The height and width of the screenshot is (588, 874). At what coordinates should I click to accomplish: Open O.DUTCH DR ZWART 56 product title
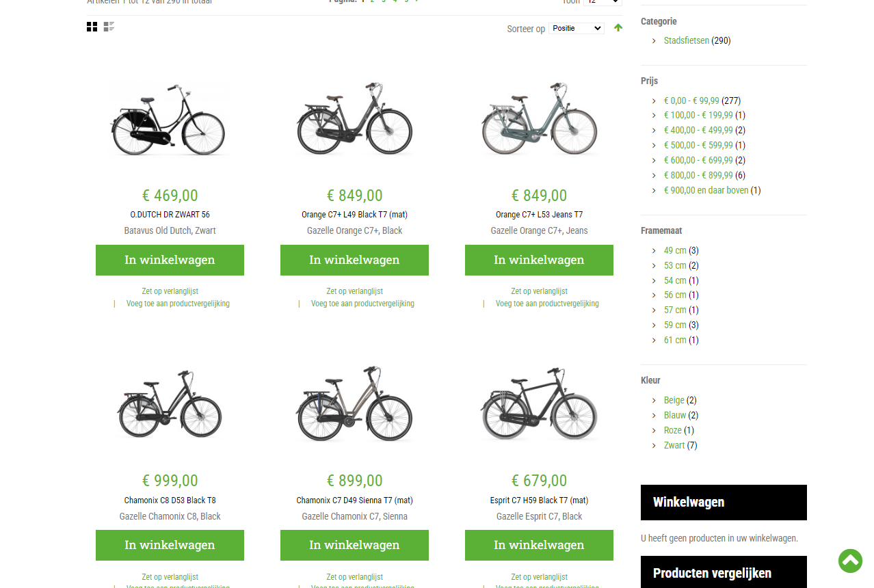[170, 215]
